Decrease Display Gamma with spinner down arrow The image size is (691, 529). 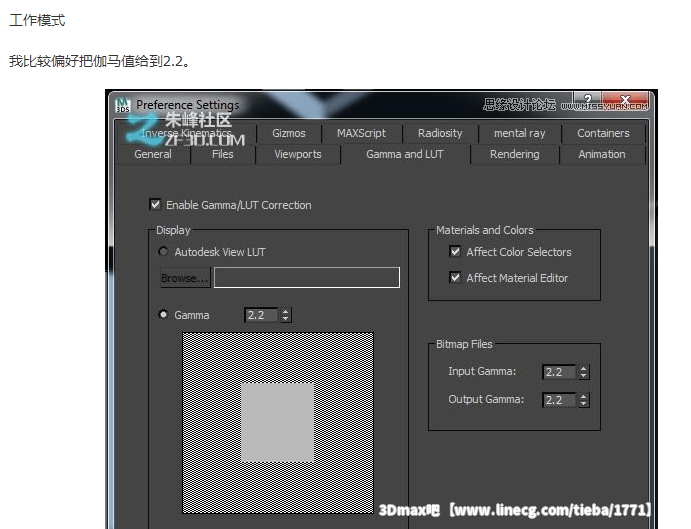pyautogui.click(x=286, y=319)
